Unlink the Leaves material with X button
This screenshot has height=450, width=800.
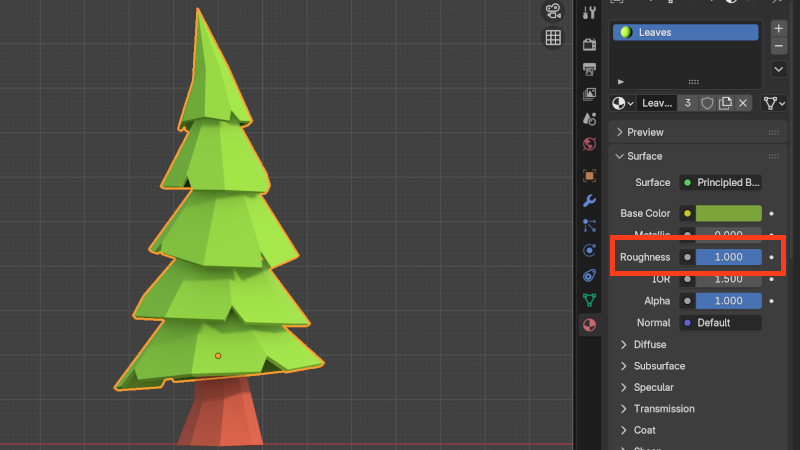click(743, 103)
